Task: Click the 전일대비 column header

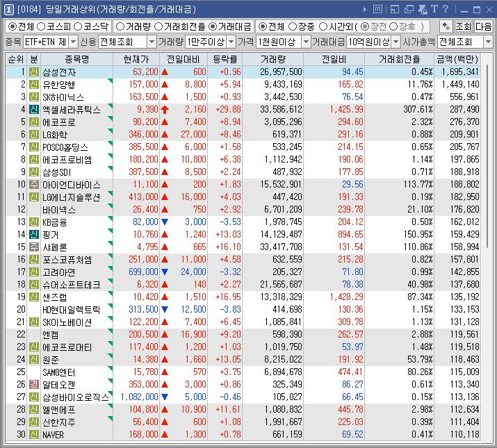Action: 184,59
